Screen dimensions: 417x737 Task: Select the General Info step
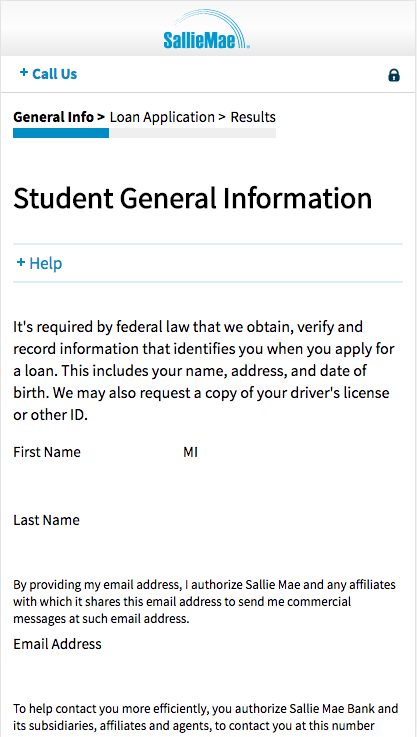pos(53,117)
